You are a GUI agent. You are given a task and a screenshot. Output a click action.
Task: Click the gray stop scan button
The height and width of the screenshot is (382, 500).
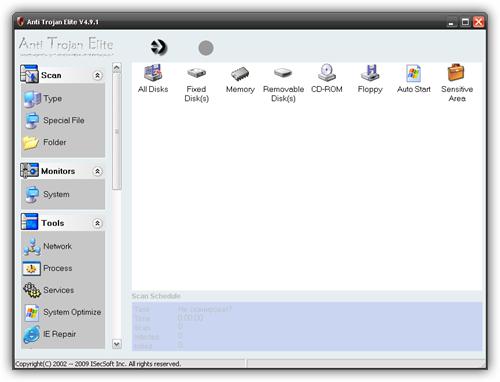pos(206,48)
